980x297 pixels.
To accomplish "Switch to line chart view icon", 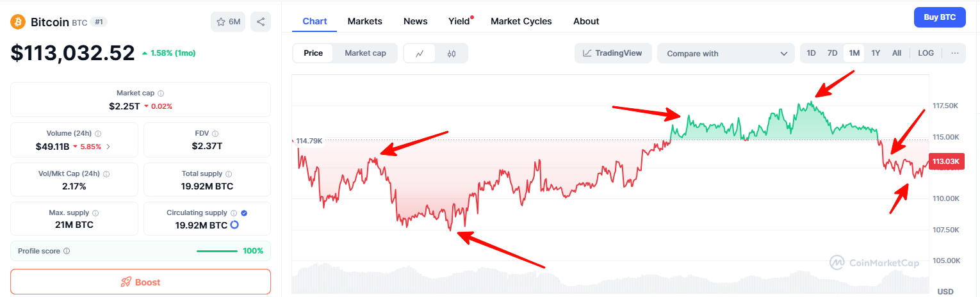I will click(420, 54).
